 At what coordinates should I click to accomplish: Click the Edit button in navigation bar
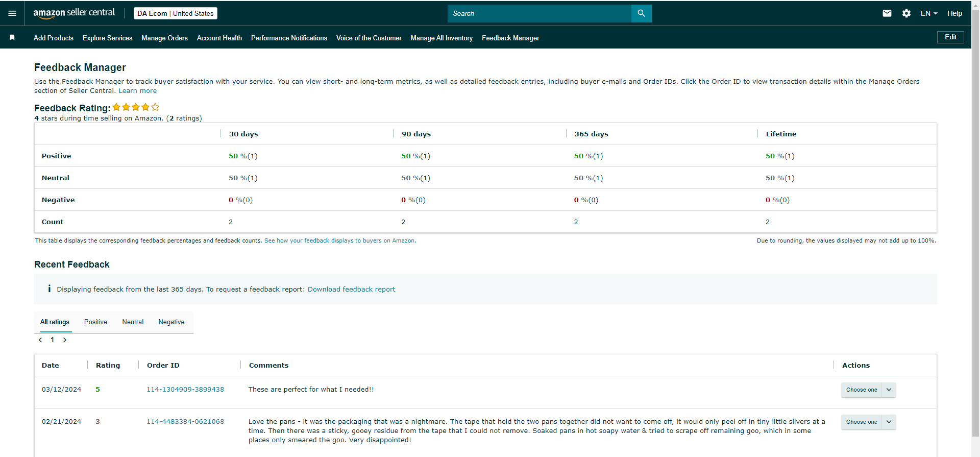coord(950,37)
